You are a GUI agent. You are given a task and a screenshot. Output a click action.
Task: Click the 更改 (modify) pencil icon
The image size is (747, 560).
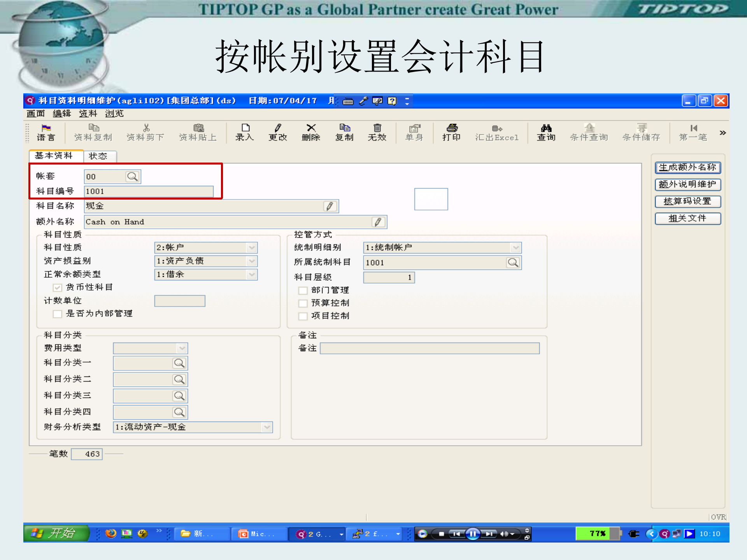click(277, 132)
